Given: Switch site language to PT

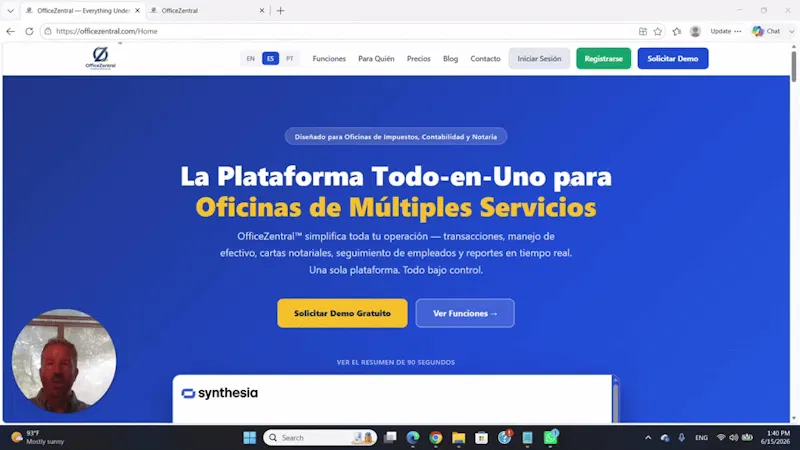Looking at the screenshot, I should point(290,59).
